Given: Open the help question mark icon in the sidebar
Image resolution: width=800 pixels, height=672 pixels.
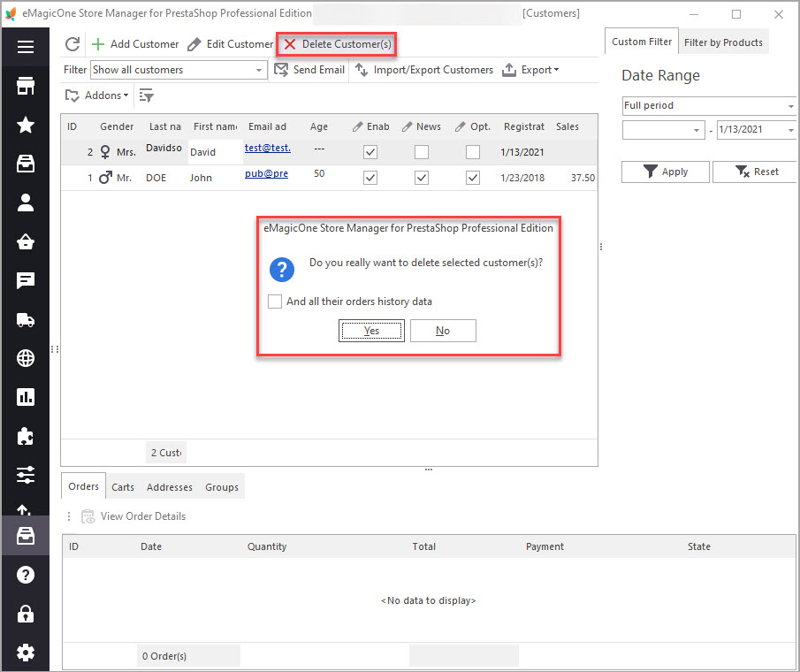Looking at the screenshot, I should 26,575.
